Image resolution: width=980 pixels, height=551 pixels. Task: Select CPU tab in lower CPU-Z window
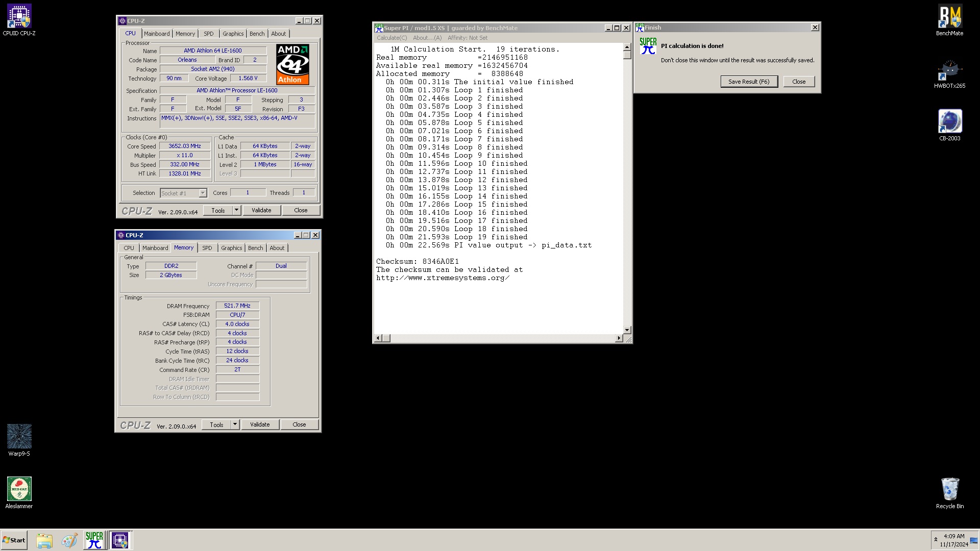[129, 248]
